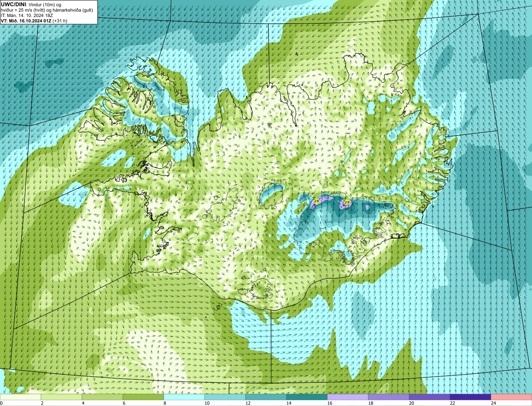
Task: Click the yellow gust marker labeled 29
Action: coord(347,202)
